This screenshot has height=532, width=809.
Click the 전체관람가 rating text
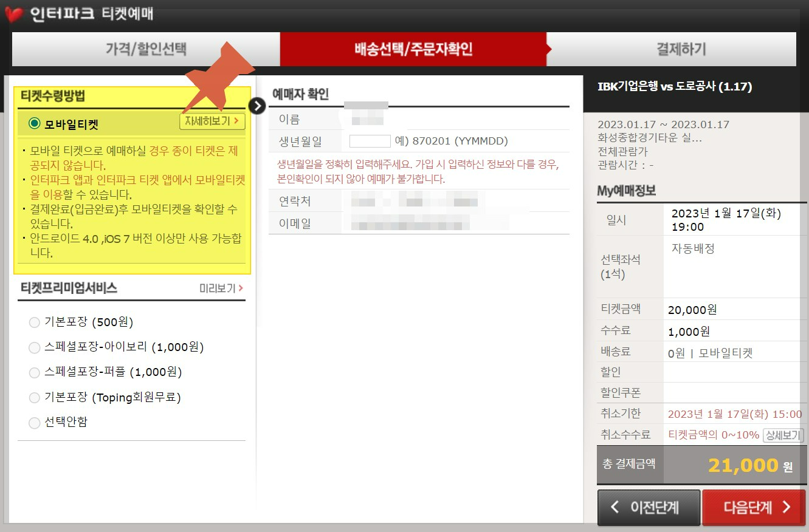622,151
